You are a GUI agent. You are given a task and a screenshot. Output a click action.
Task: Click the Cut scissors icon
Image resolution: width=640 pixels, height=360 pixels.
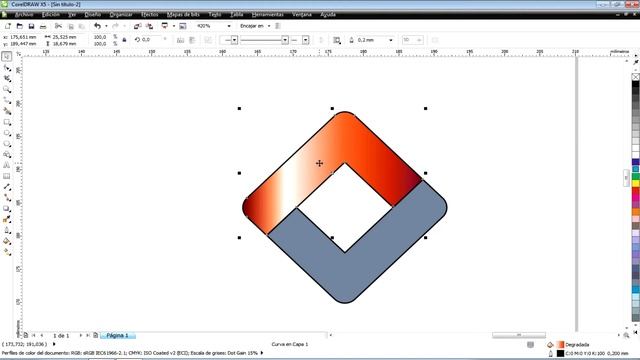tap(58, 26)
